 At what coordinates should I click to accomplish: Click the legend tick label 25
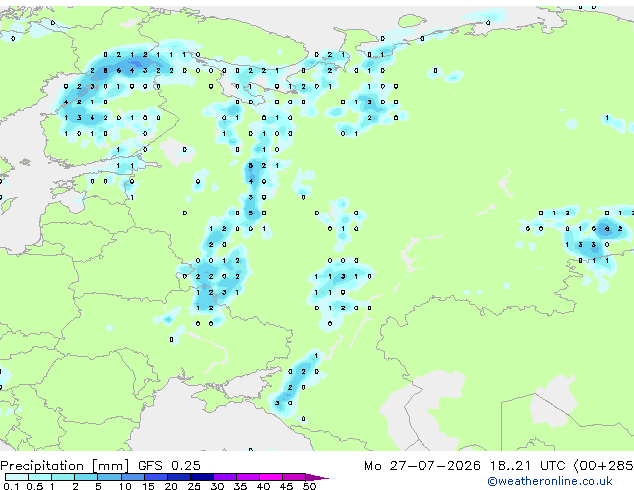click(194, 486)
